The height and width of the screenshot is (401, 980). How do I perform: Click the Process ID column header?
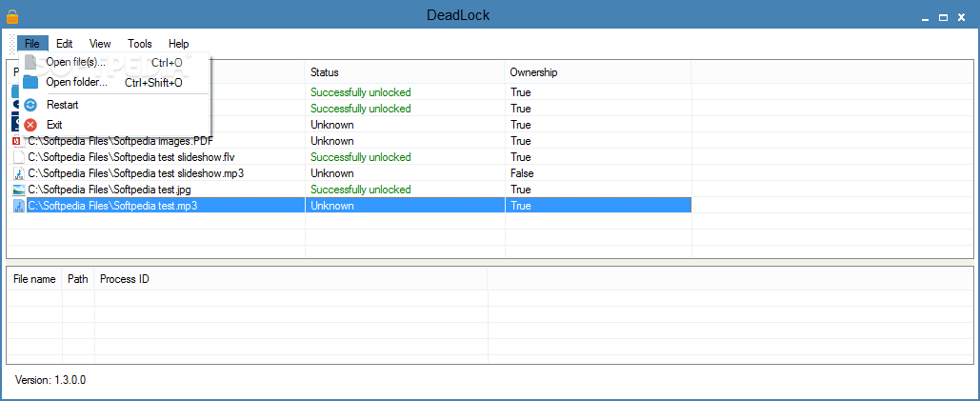tap(290, 279)
